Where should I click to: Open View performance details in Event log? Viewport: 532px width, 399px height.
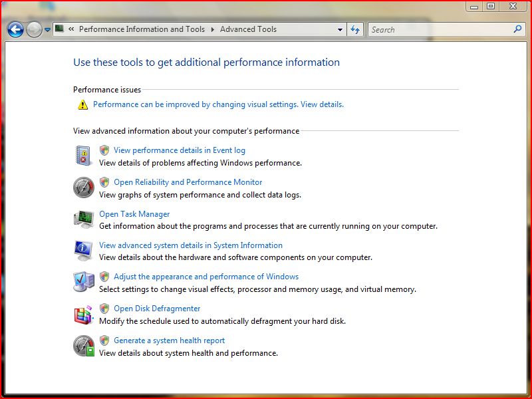click(x=180, y=150)
